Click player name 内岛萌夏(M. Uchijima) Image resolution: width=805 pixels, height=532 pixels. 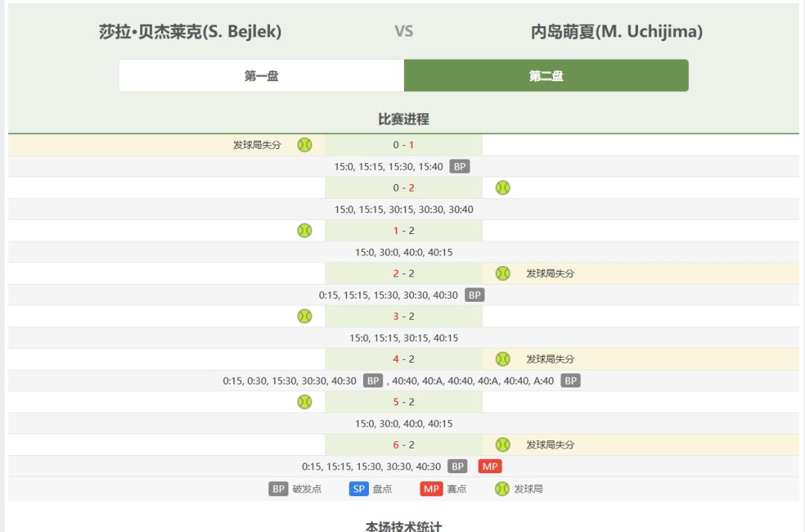(616, 31)
